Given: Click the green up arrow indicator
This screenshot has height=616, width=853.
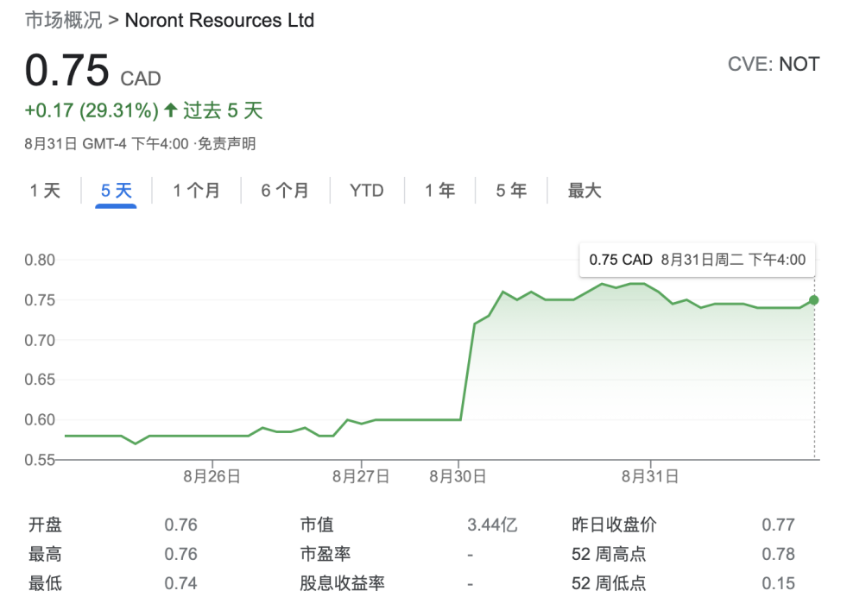Looking at the screenshot, I should click(x=170, y=110).
